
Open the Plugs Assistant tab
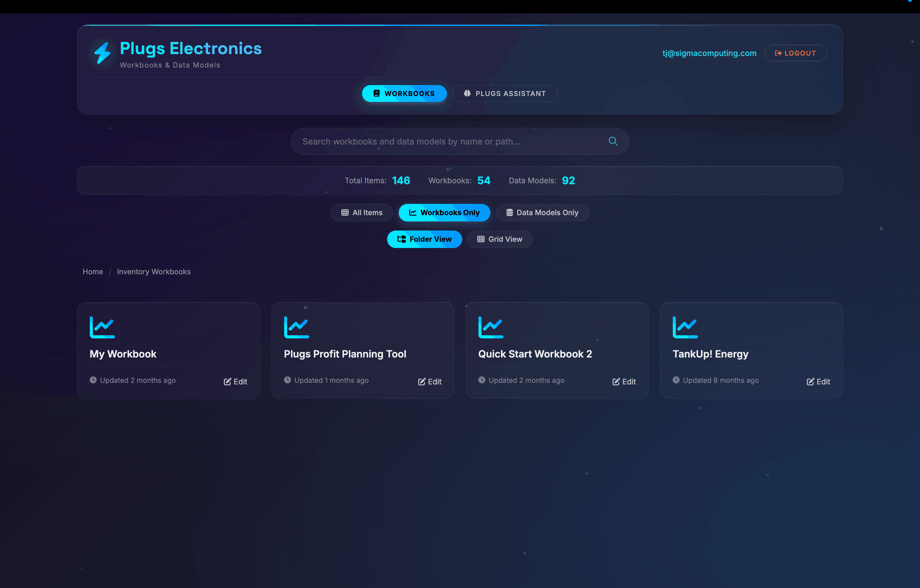click(x=505, y=94)
